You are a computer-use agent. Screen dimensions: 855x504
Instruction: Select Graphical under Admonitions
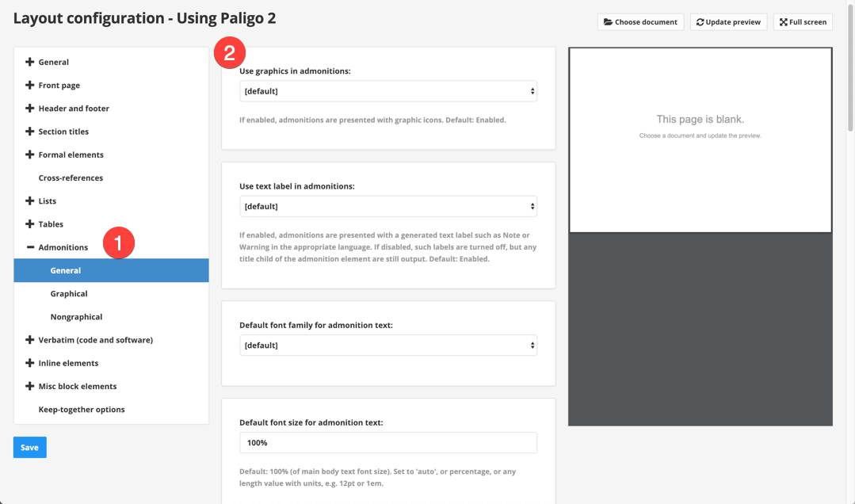(69, 294)
